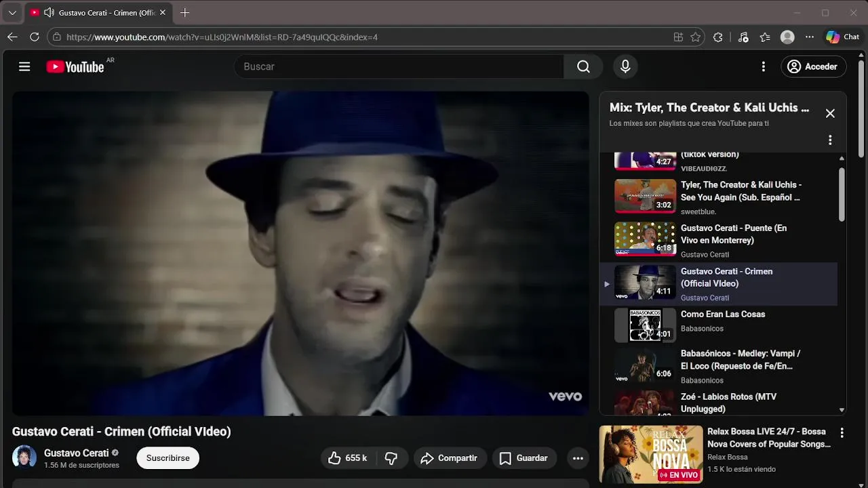
Task: Click the browser address bar URL
Action: pos(222,37)
